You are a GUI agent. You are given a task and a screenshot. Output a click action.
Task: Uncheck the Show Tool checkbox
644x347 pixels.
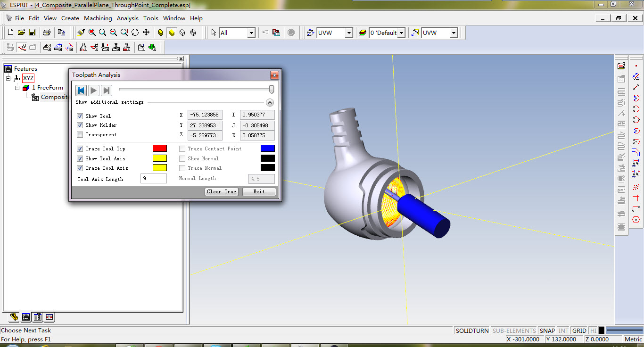(x=80, y=116)
